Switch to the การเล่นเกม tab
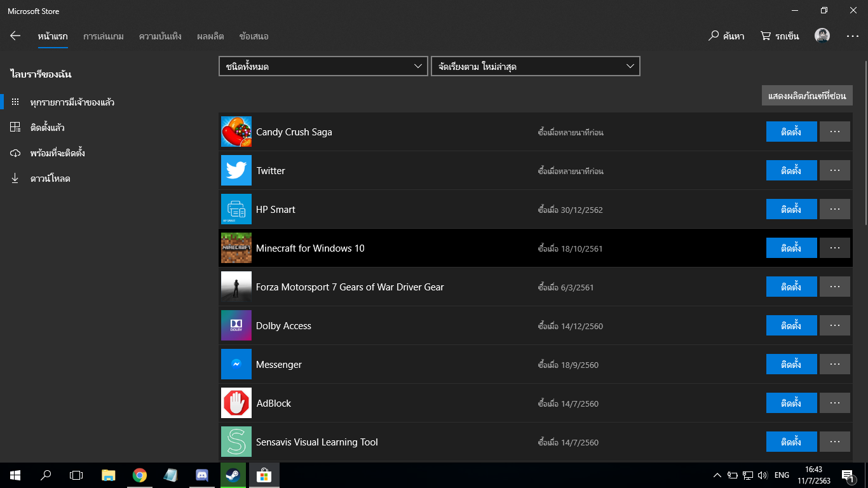Screen dimensions: 868x488 [103, 36]
